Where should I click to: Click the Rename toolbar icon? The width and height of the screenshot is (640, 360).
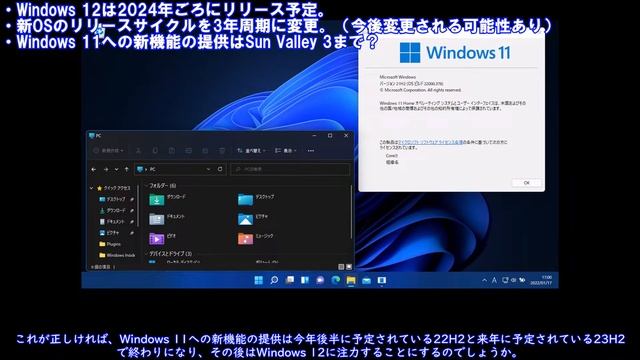coord(188,151)
